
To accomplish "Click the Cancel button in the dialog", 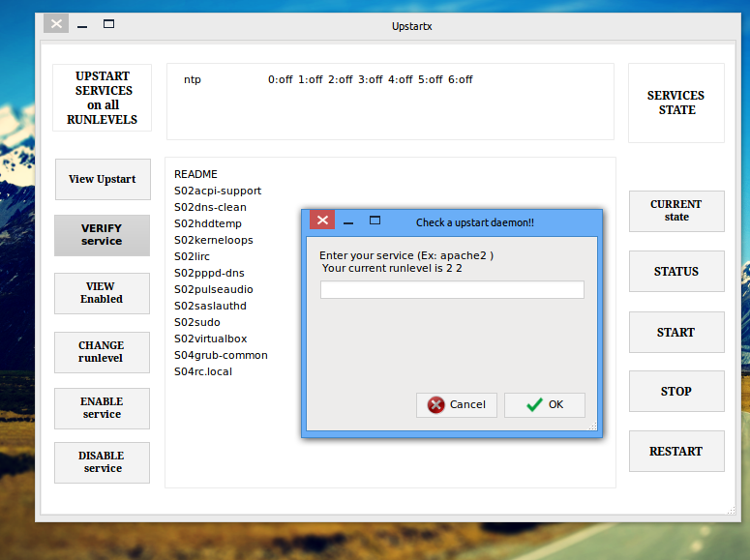I will tap(457, 405).
